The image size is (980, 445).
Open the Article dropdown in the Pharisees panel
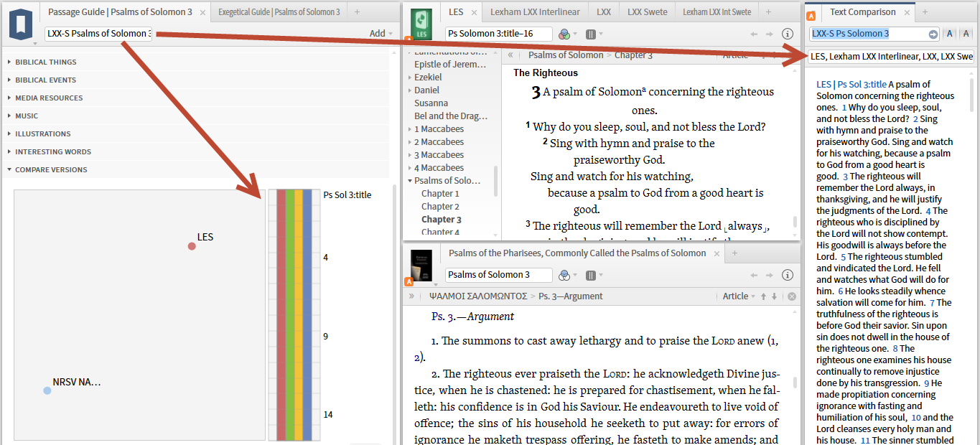tap(739, 296)
